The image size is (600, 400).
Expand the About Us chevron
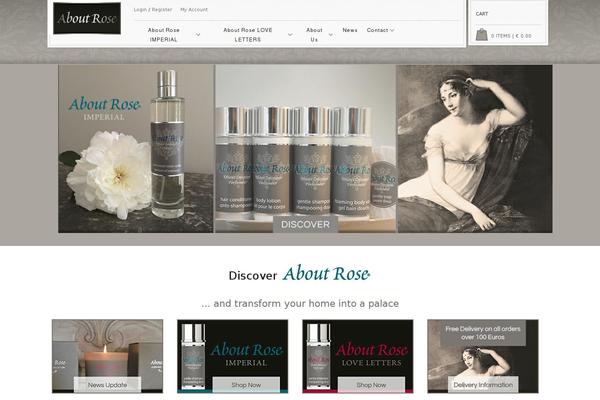(x=331, y=34)
